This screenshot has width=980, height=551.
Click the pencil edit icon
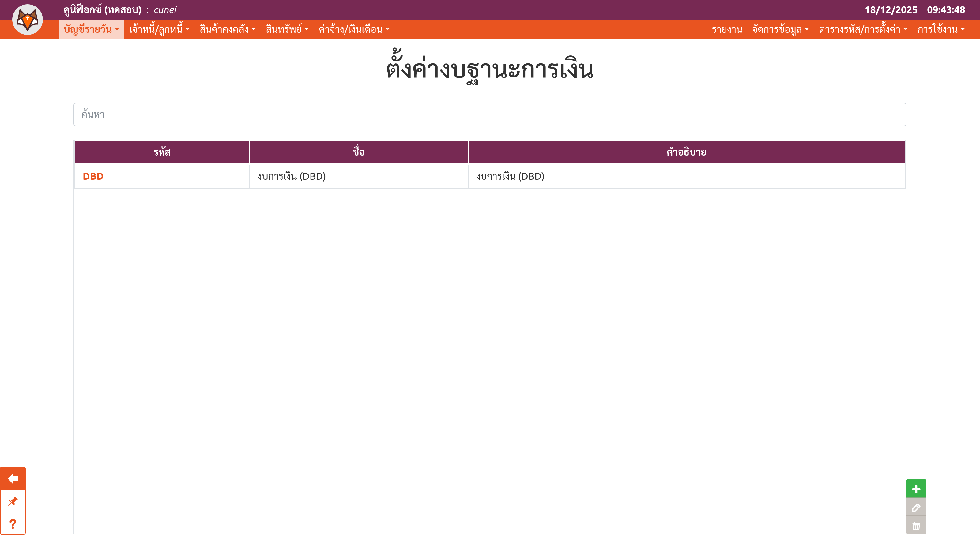click(x=916, y=507)
